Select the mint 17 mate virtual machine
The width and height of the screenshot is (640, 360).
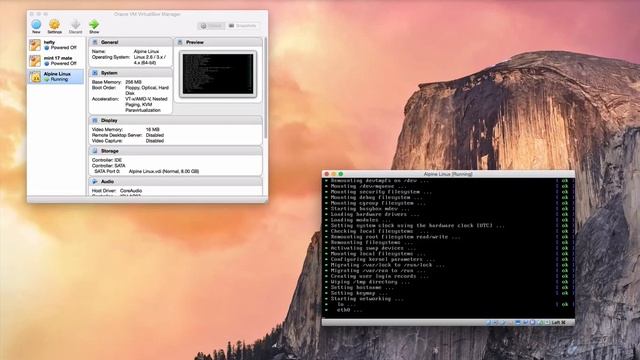click(56, 60)
